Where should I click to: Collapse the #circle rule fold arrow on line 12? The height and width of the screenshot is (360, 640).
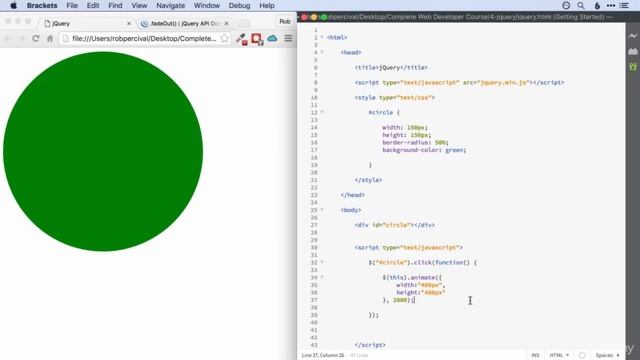coord(322,112)
